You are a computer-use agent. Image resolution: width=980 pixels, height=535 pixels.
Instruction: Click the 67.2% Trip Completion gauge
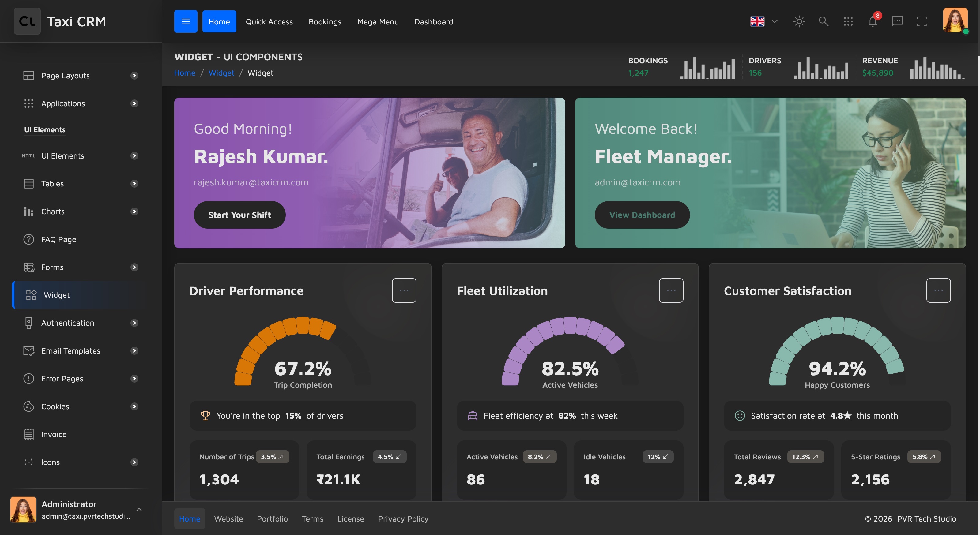[x=303, y=351]
